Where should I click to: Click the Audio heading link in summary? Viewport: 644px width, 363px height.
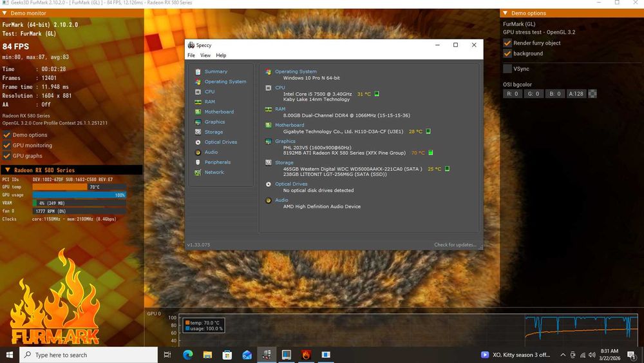(x=281, y=200)
